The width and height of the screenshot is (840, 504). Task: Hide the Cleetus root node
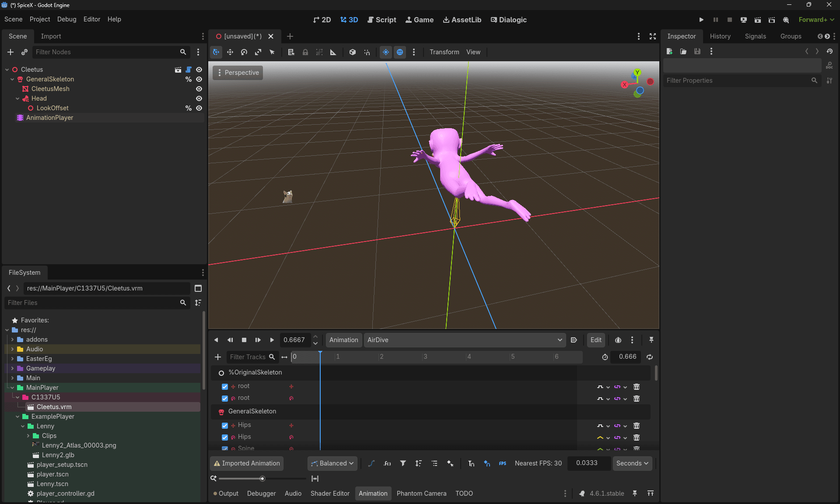(x=199, y=70)
